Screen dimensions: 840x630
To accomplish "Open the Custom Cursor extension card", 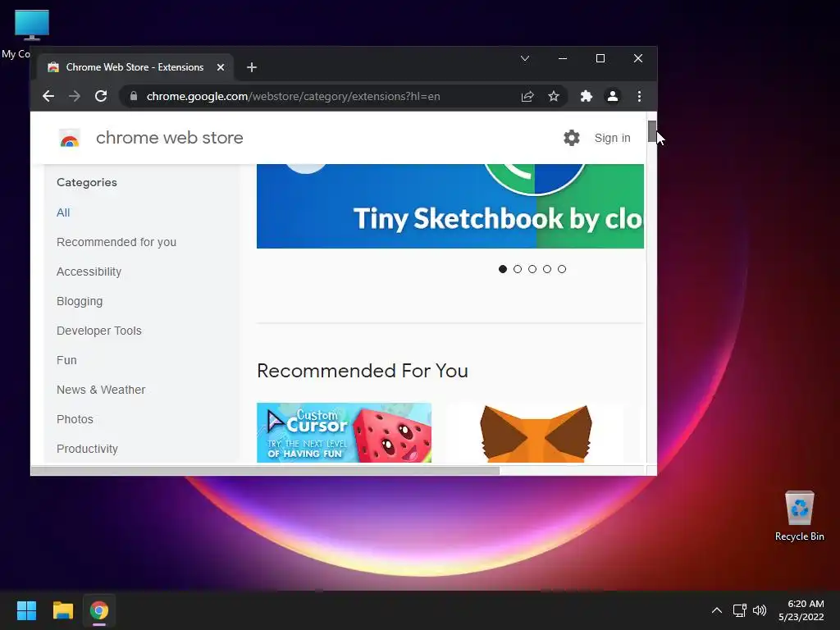I will coord(344,433).
